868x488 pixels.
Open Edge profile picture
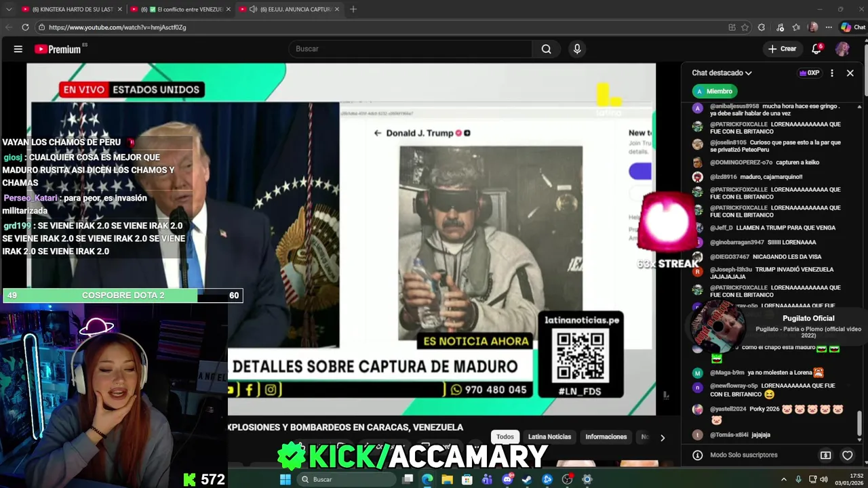813,27
